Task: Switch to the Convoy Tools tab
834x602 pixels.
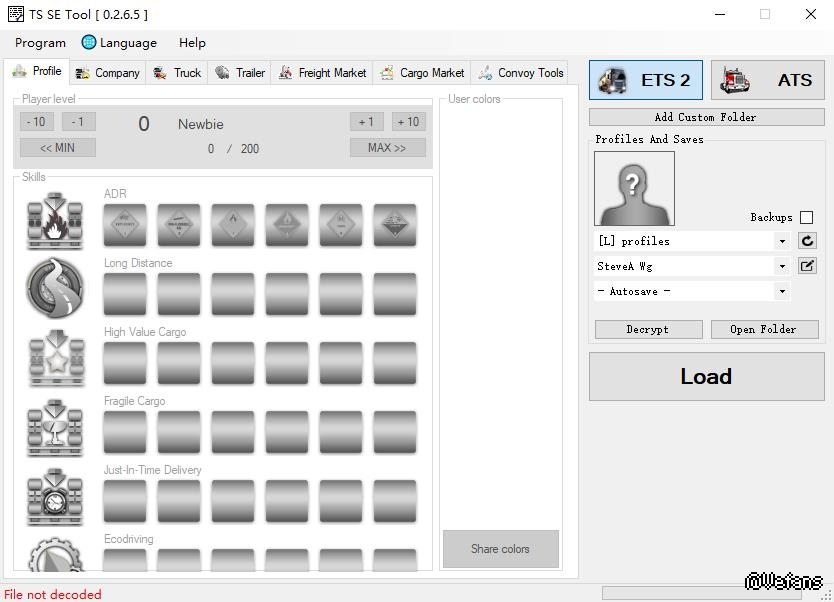Action: (520, 73)
